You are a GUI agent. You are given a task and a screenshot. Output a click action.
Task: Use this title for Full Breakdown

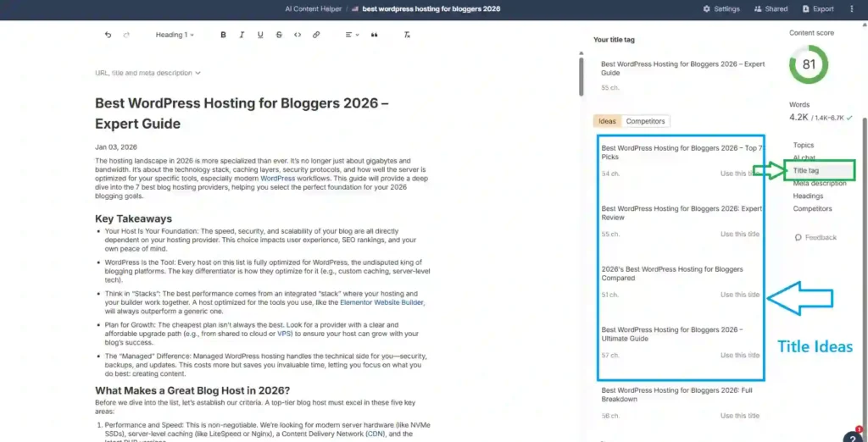(x=739, y=416)
